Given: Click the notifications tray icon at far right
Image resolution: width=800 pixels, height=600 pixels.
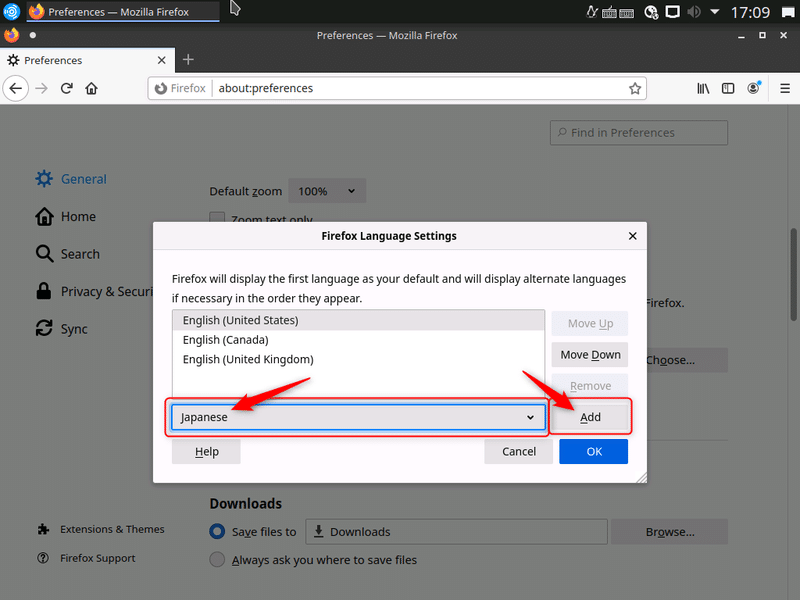Looking at the screenshot, I should (x=788, y=12).
